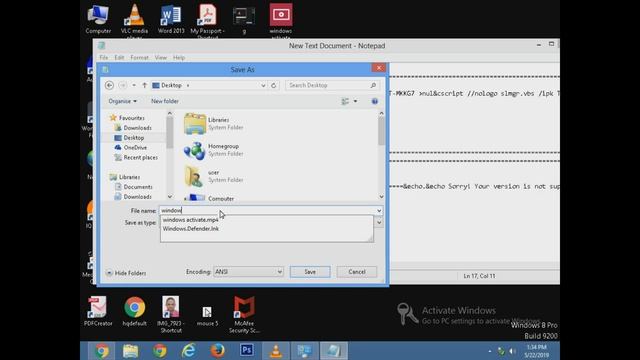Click Hide Folders toggle

(126, 273)
